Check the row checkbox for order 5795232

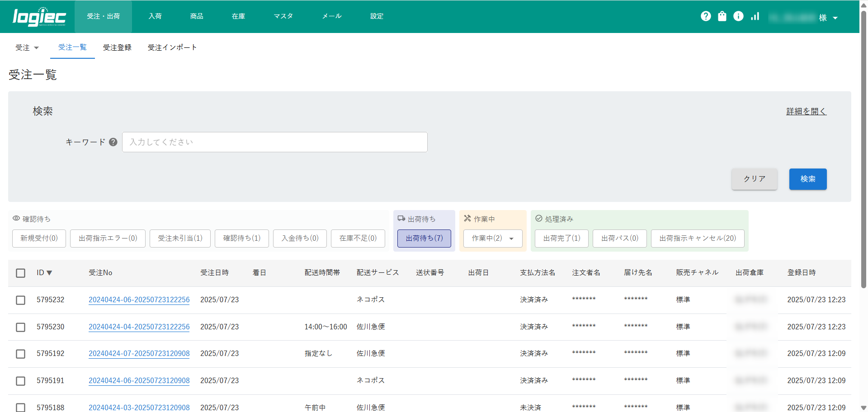click(20, 300)
